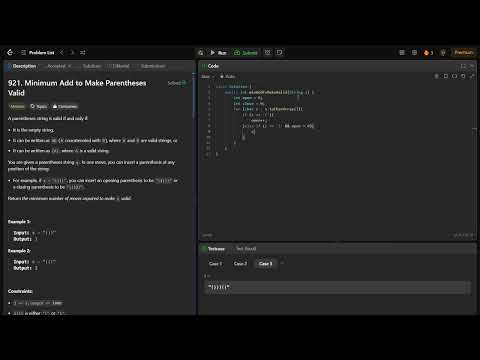480x360 pixels.
Task: Click the reset-code icon in editor toolbar
Action: [463, 76]
